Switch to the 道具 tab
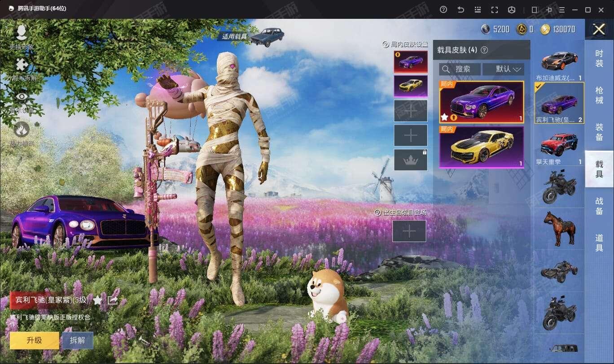 click(599, 242)
